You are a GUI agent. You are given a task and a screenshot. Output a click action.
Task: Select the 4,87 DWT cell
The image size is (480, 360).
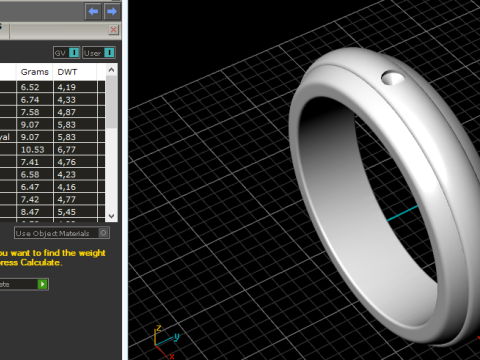[x=75, y=112]
